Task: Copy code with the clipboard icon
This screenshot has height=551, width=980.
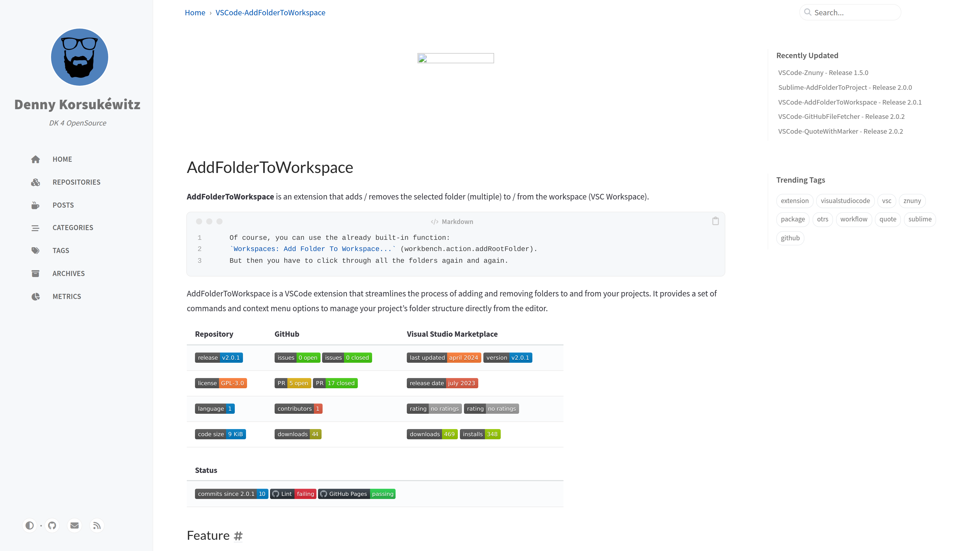Action: click(715, 221)
